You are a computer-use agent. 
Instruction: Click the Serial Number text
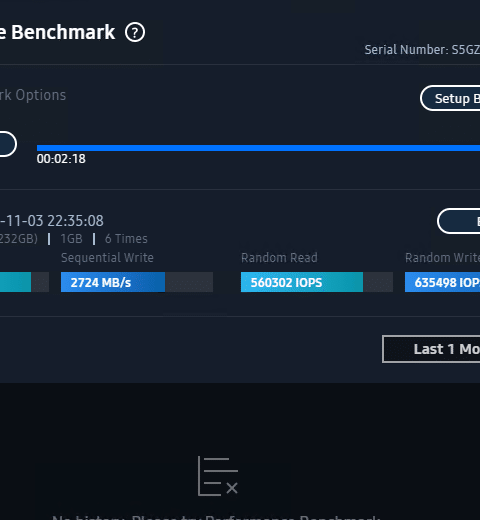click(x=422, y=50)
